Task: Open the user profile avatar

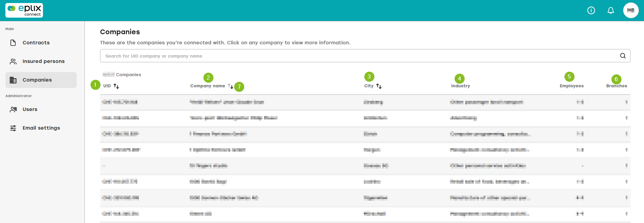Action: [631, 10]
